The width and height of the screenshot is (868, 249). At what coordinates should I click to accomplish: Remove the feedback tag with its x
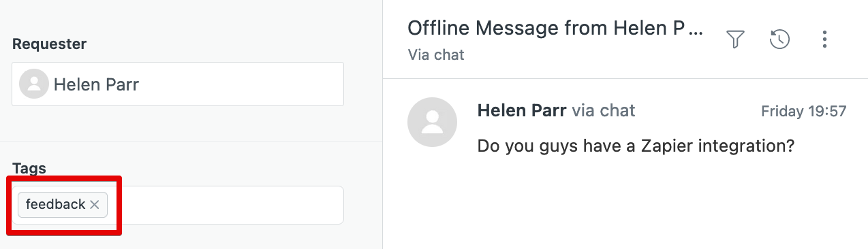tap(95, 205)
